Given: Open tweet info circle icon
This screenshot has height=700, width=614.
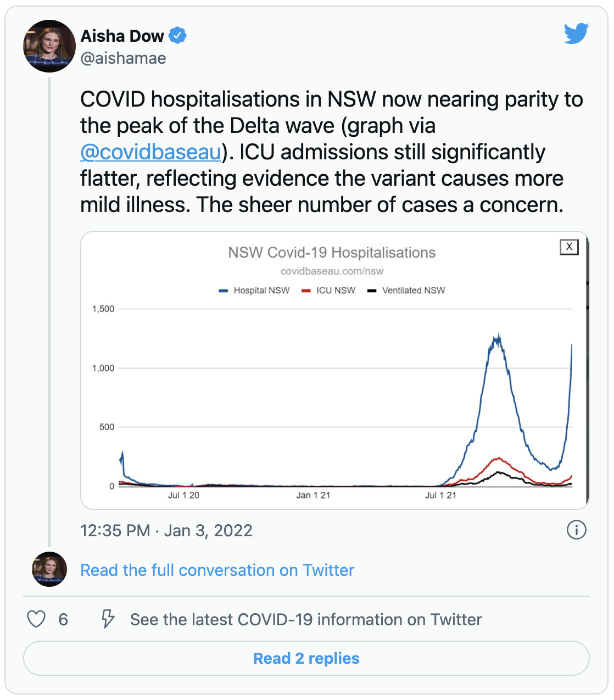Looking at the screenshot, I should (576, 530).
